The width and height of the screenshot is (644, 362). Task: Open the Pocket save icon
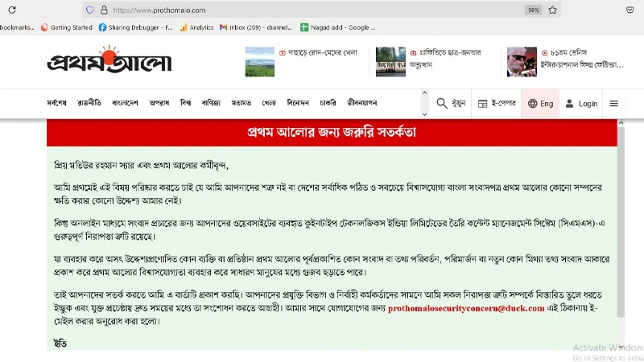(x=630, y=10)
